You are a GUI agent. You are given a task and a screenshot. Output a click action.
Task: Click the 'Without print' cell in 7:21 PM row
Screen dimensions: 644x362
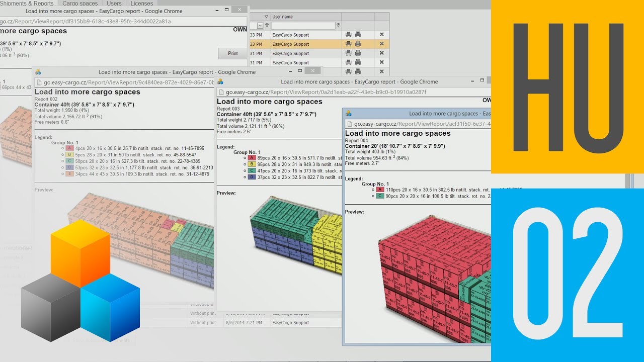tap(203, 323)
